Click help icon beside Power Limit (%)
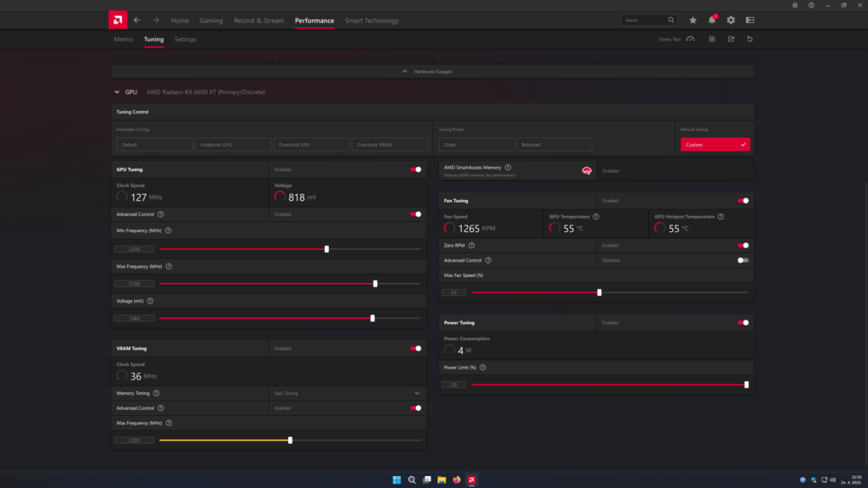868x488 pixels. click(x=482, y=368)
